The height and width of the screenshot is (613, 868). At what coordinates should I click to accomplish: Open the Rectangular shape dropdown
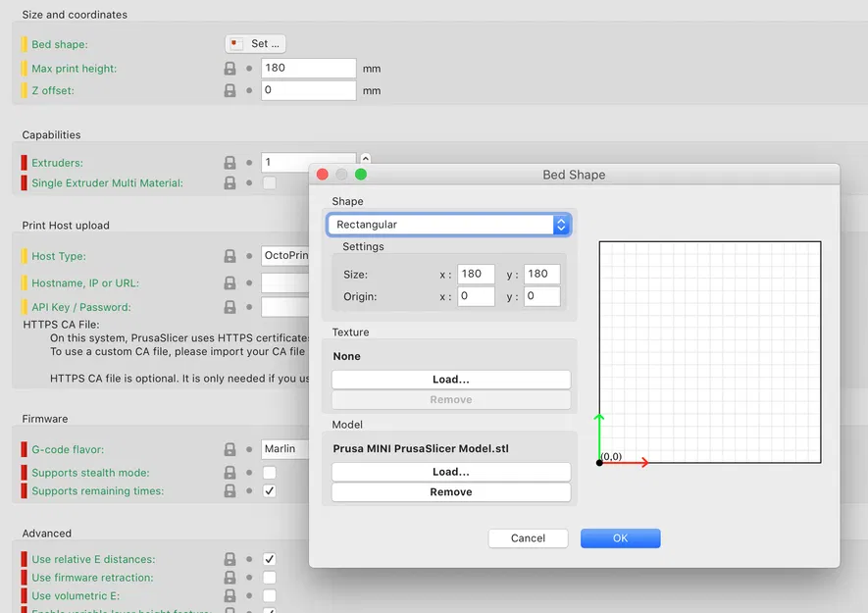click(x=449, y=225)
